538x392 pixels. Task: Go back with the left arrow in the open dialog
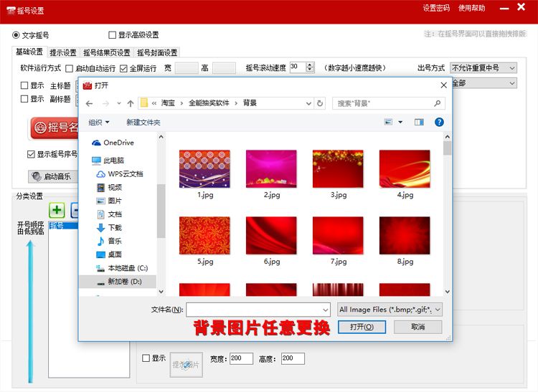click(89, 103)
